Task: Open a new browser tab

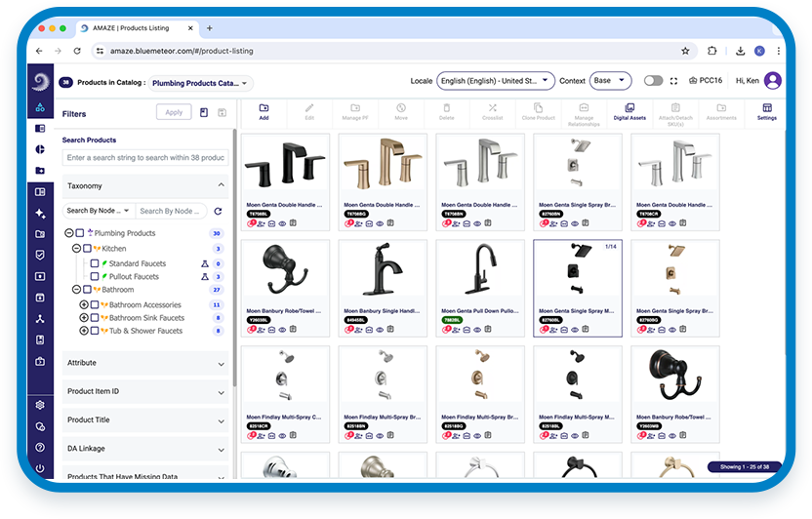Action: (x=209, y=28)
